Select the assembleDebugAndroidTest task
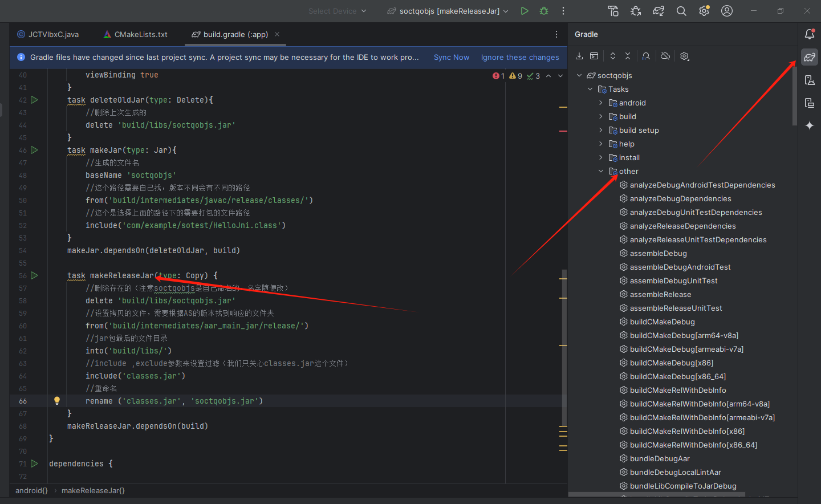 click(x=680, y=267)
